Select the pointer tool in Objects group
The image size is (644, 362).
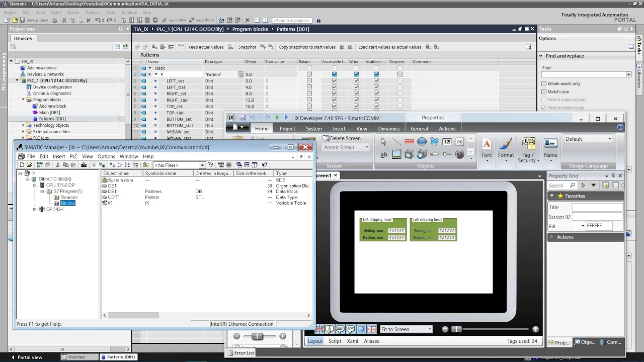384,142
